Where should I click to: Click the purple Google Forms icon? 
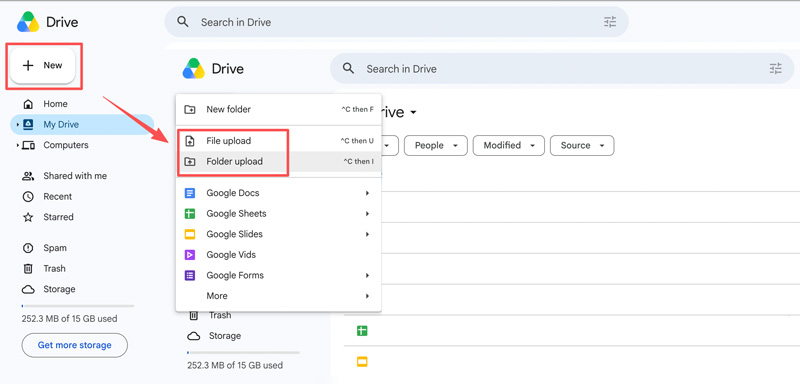pyautogui.click(x=190, y=275)
